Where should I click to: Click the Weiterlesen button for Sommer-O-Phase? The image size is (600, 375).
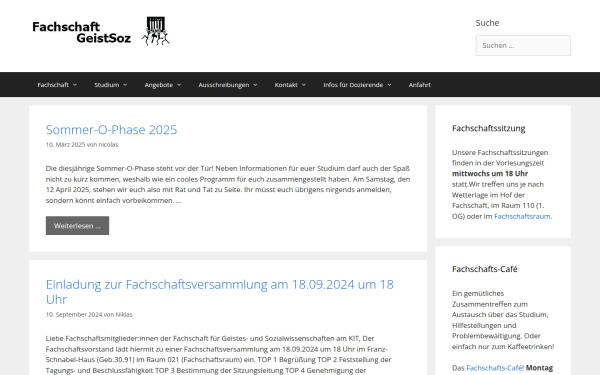pyautogui.click(x=77, y=226)
